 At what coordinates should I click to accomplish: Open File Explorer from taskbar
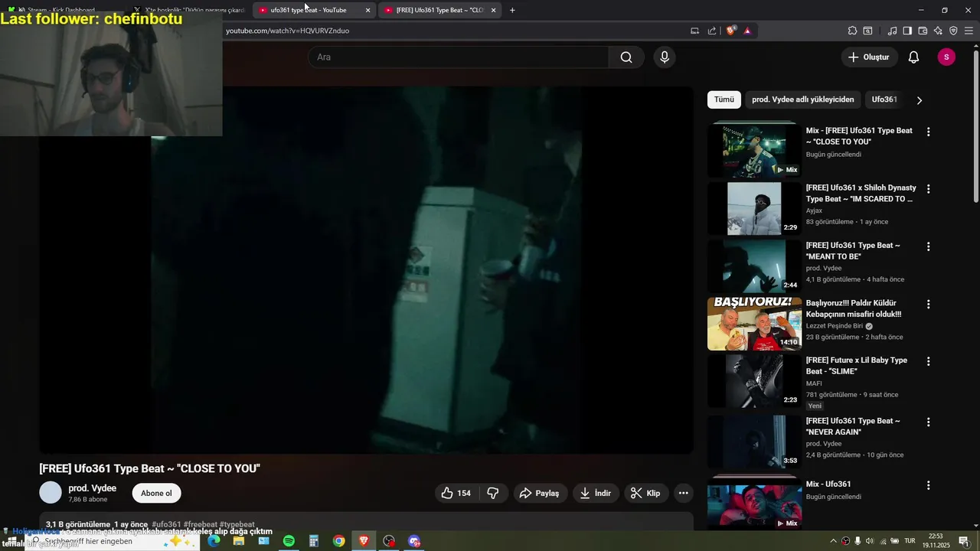click(x=239, y=541)
